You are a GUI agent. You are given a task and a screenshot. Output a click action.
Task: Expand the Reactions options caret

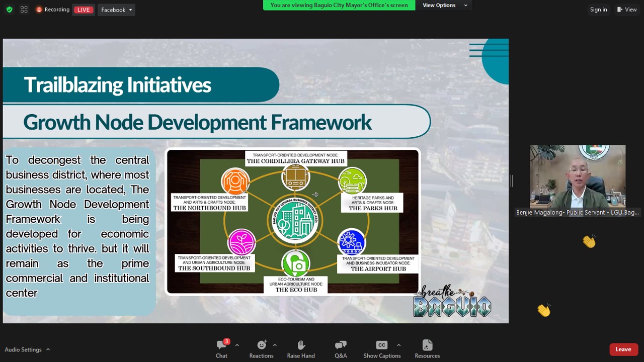[x=275, y=345]
